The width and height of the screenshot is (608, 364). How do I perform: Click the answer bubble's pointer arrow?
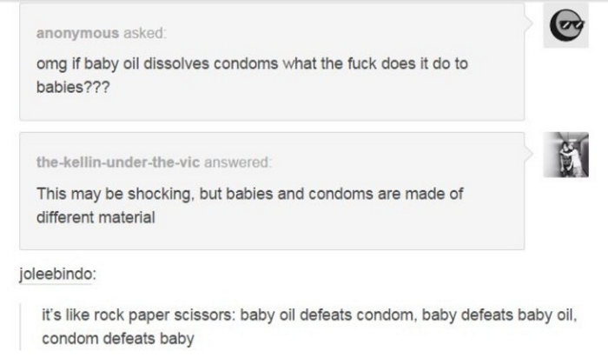[x=529, y=154]
